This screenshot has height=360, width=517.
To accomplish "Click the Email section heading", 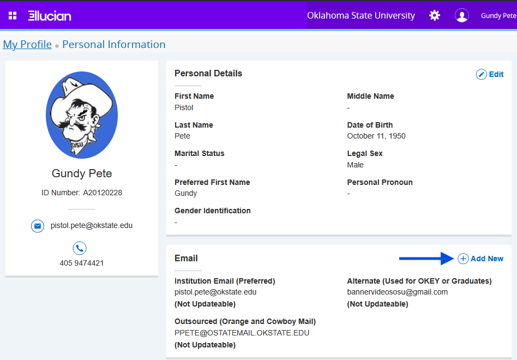I will tap(186, 258).
